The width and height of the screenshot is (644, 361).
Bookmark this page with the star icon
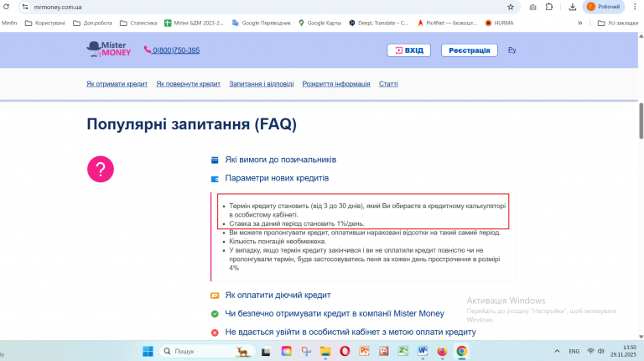coord(511,7)
